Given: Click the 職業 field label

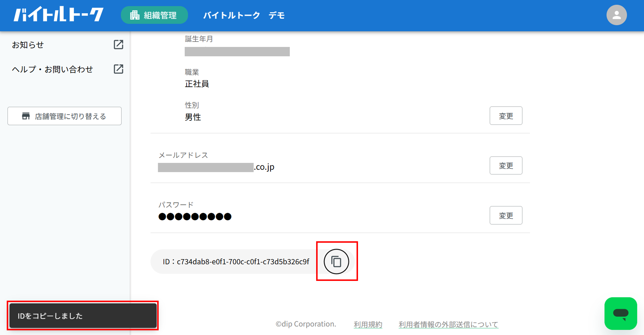Looking at the screenshot, I should (x=192, y=72).
